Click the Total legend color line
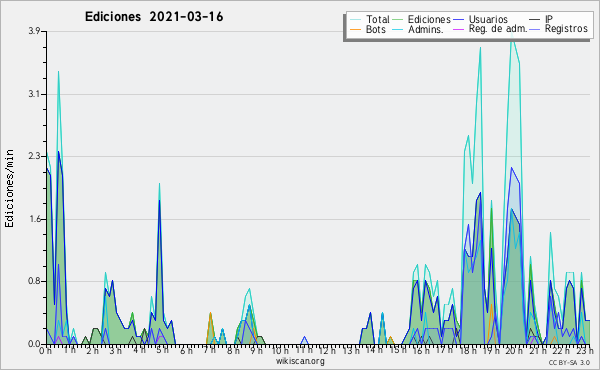The image size is (600, 370). [x=356, y=20]
